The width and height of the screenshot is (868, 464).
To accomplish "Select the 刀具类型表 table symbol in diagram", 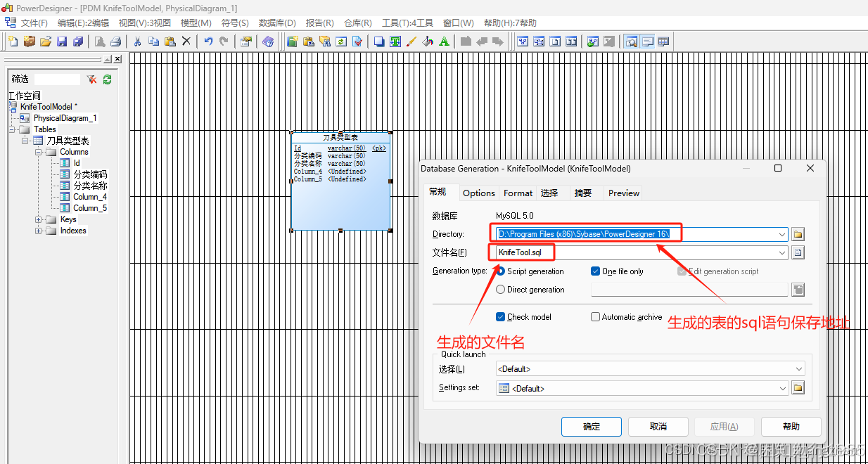I will tap(340, 181).
